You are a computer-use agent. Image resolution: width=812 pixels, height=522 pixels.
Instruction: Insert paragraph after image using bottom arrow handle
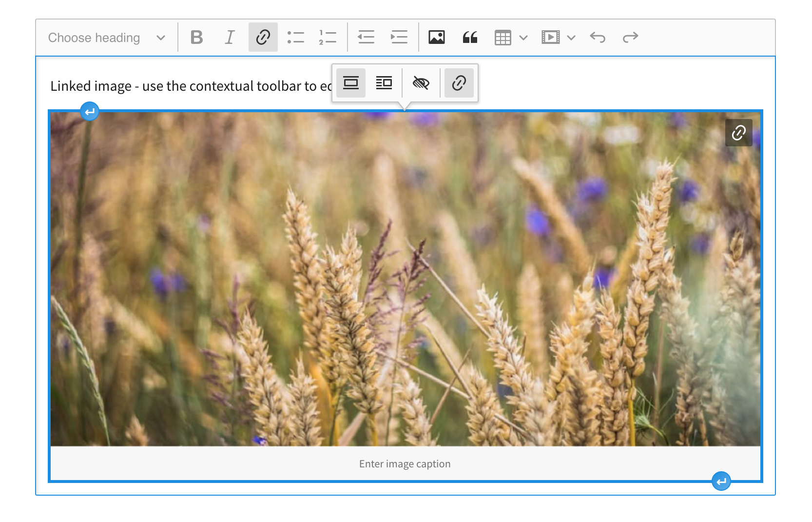tap(721, 481)
